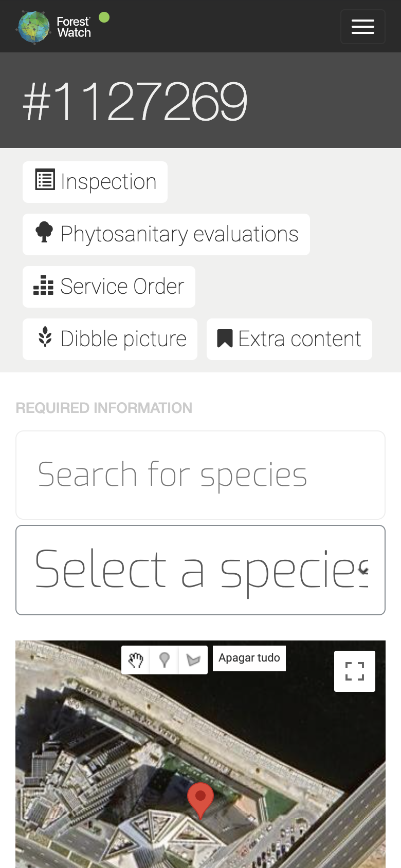Open the Inspection tab

point(95,182)
